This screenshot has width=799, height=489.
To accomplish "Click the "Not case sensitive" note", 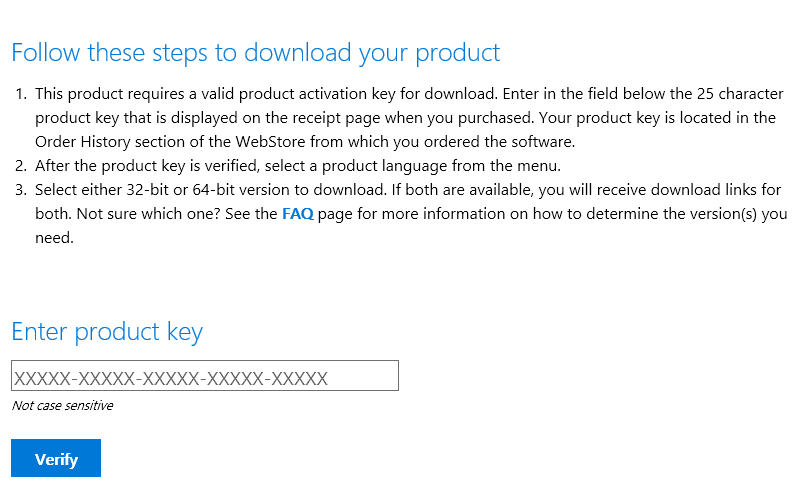I will click(62, 406).
